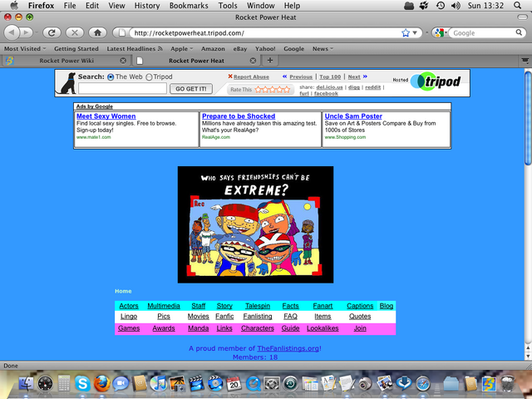Rate this site with the first star

click(x=259, y=90)
